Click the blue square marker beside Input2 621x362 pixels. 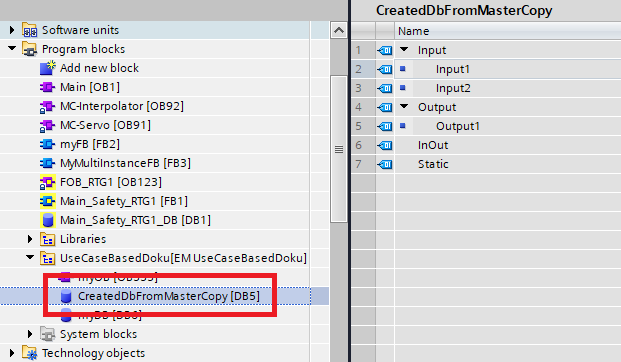pyautogui.click(x=403, y=88)
